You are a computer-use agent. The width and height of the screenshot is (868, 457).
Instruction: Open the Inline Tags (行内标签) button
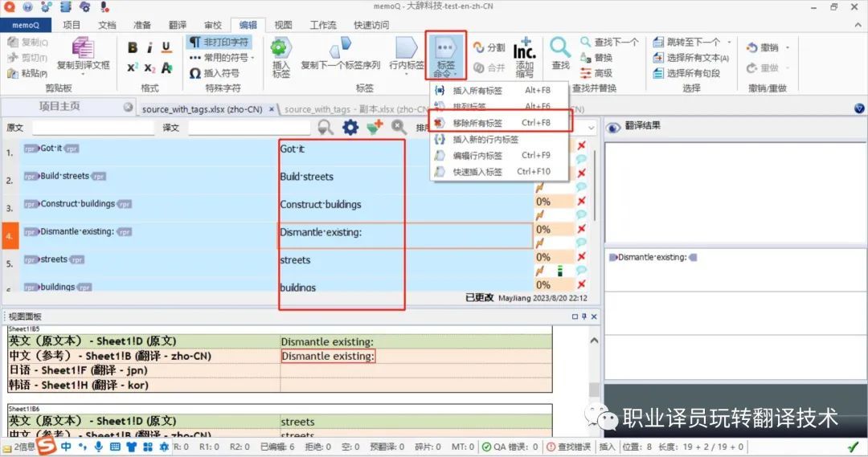[x=407, y=55]
